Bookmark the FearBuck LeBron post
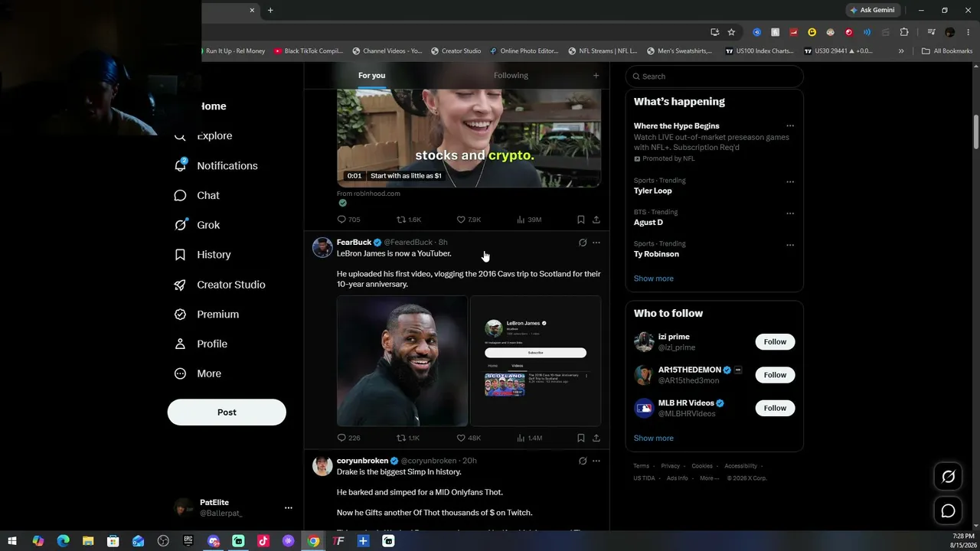This screenshot has width=980, height=551. (581, 439)
